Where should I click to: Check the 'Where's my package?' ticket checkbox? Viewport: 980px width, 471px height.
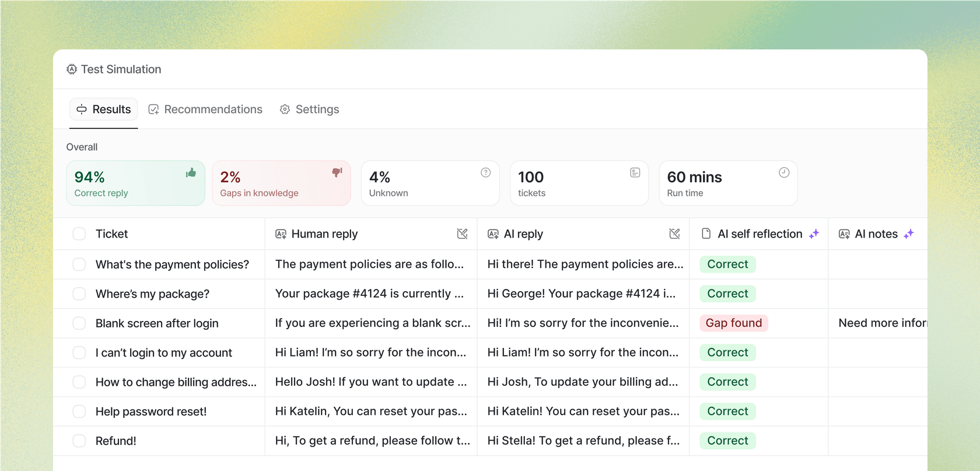click(x=79, y=294)
